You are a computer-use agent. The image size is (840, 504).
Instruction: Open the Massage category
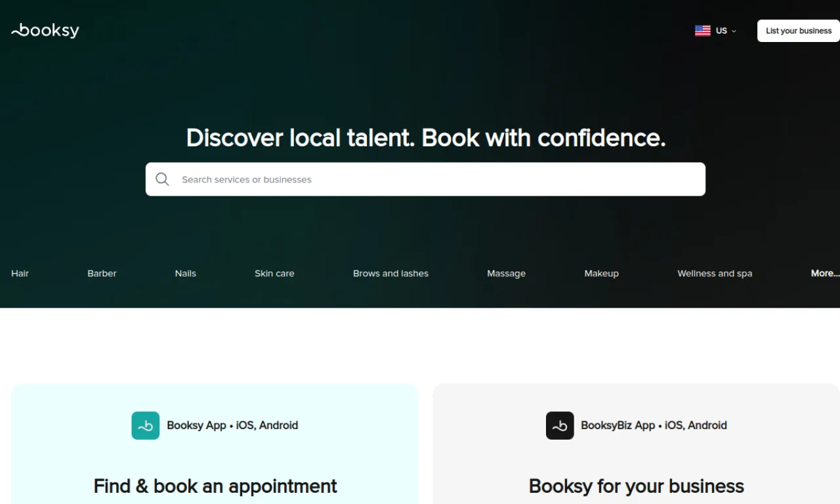506,273
